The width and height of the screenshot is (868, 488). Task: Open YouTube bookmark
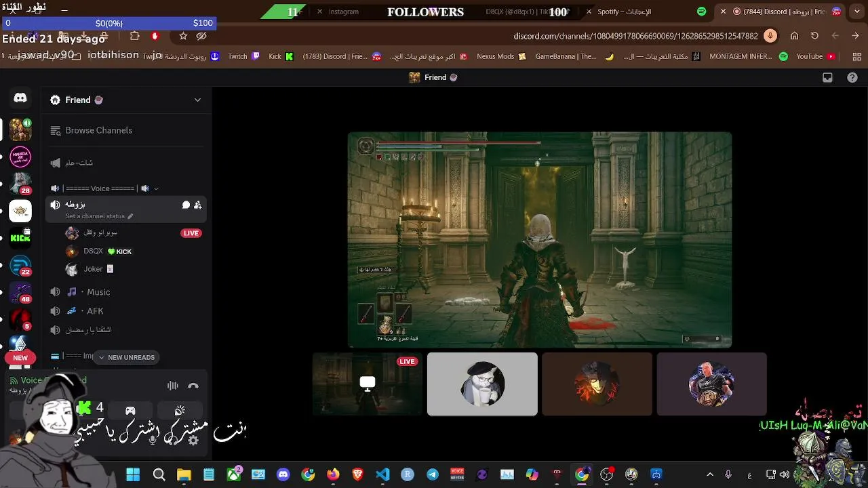click(815, 56)
